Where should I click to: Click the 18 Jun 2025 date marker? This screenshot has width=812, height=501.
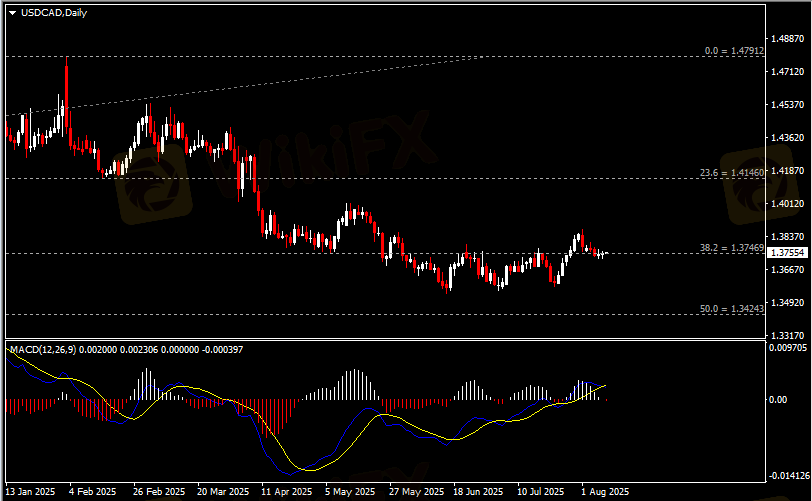tap(478, 491)
